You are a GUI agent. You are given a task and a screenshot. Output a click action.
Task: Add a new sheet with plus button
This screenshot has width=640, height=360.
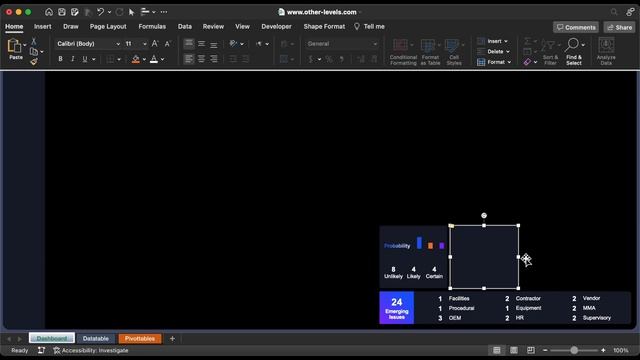coord(172,338)
